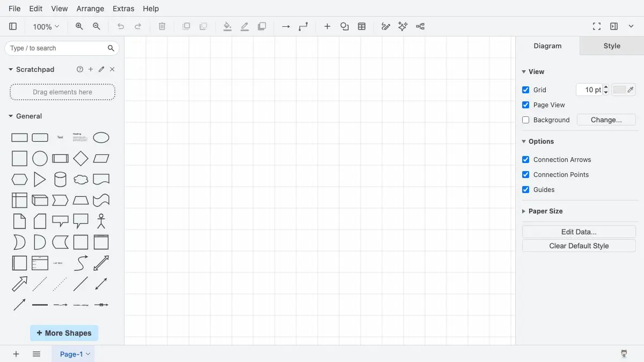Switch to the Diagram tab
Screen dimensions: 644x362
(x=547, y=46)
